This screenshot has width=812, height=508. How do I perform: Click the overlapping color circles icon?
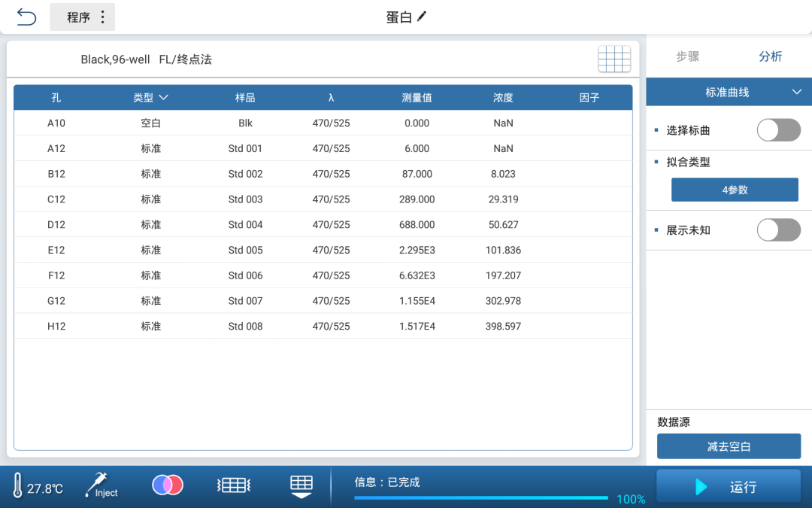pyautogui.click(x=167, y=485)
